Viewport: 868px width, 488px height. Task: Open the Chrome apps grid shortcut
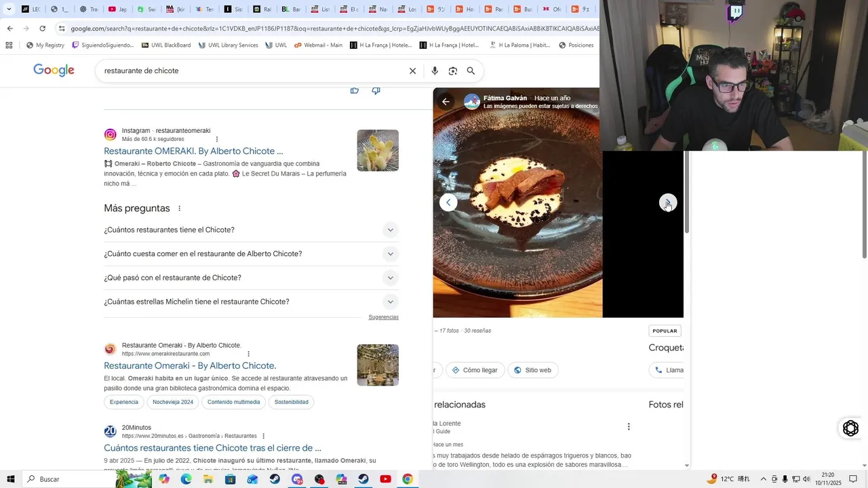[9, 45]
